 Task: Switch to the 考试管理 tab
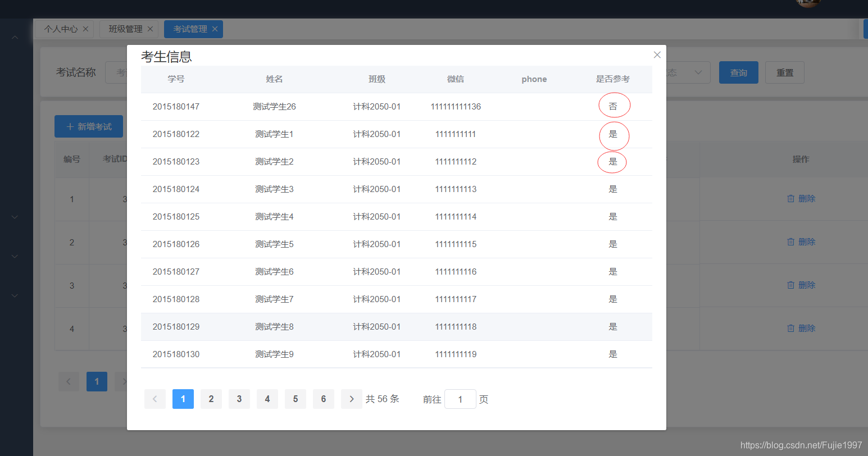(x=190, y=29)
